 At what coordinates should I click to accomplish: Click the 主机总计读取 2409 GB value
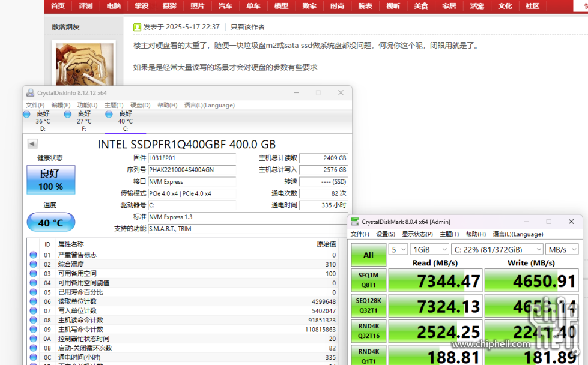pos(324,158)
